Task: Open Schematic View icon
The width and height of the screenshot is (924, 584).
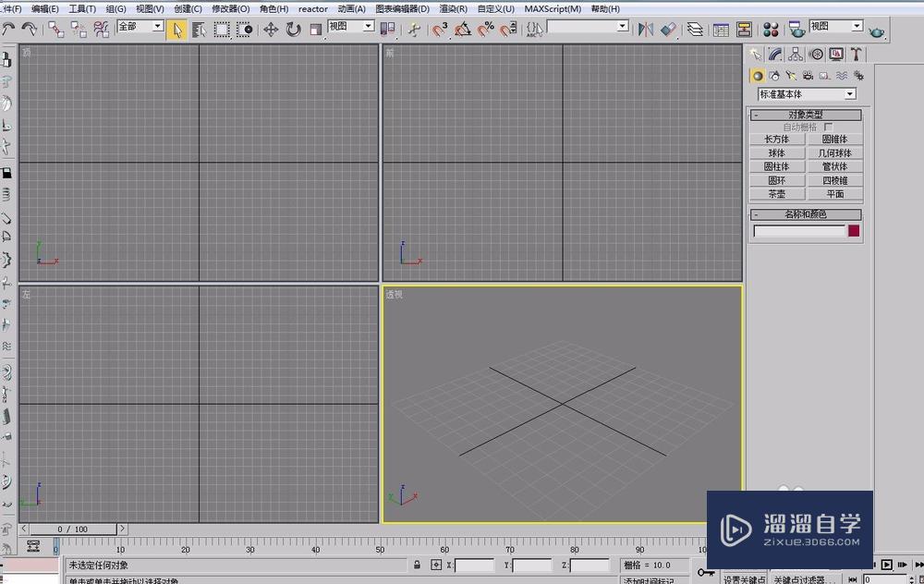Action: pyautogui.click(x=744, y=30)
